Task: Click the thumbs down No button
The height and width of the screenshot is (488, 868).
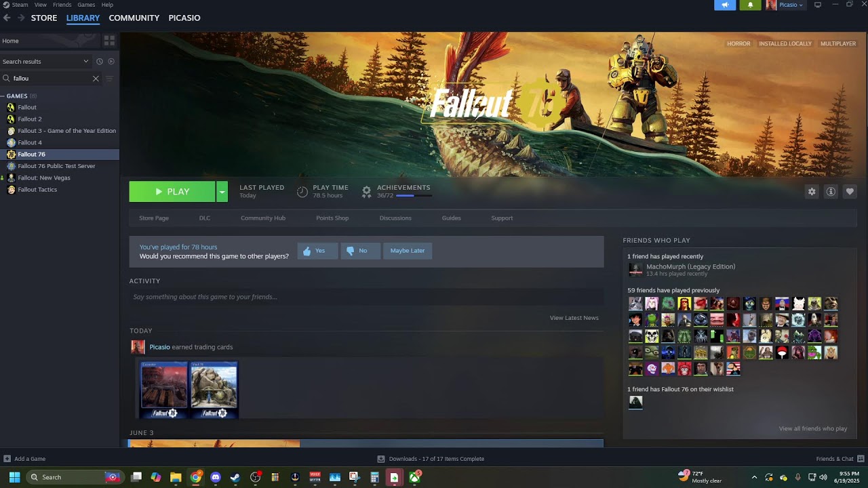Action: (x=360, y=251)
